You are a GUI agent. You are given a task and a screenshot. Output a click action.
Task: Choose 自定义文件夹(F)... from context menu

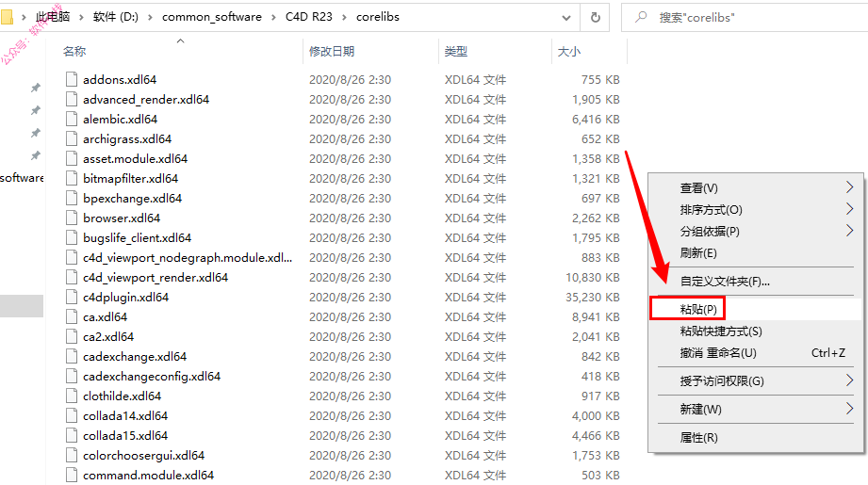(756, 281)
